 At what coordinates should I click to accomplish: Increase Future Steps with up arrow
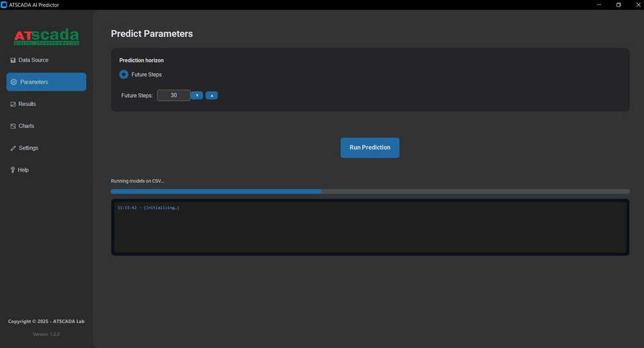point(212,95)
